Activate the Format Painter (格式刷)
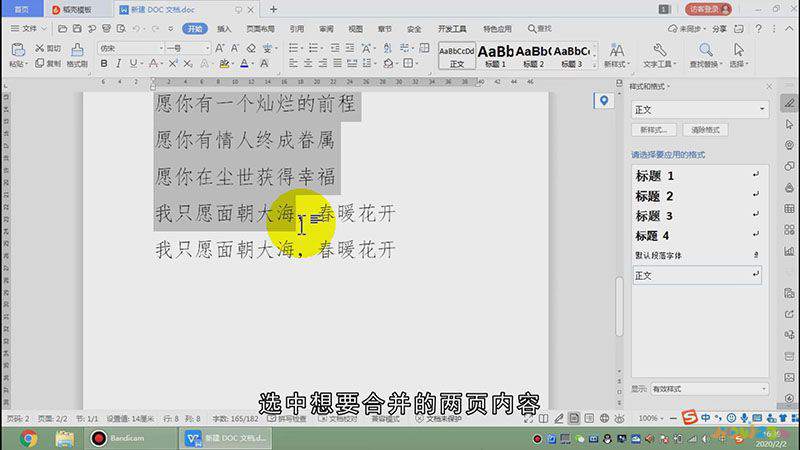800x450 pixels. tap(77, 55)
